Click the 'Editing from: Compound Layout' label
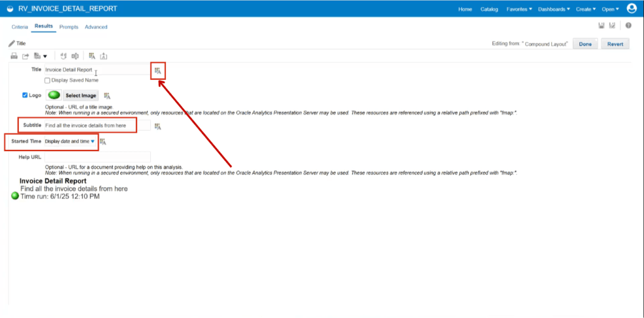The height and width of the screenshot is (318, 644). point(530,43)
